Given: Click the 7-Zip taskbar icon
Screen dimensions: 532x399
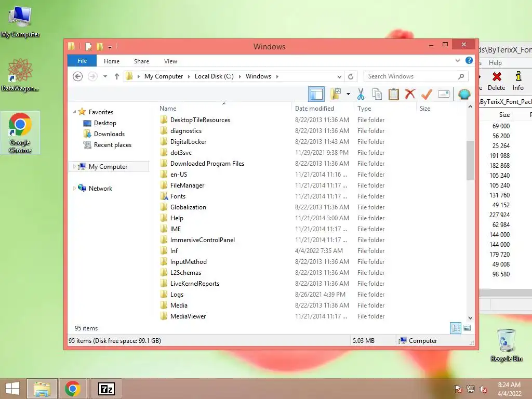Looking at the screenshot, I should pos(106,389).
